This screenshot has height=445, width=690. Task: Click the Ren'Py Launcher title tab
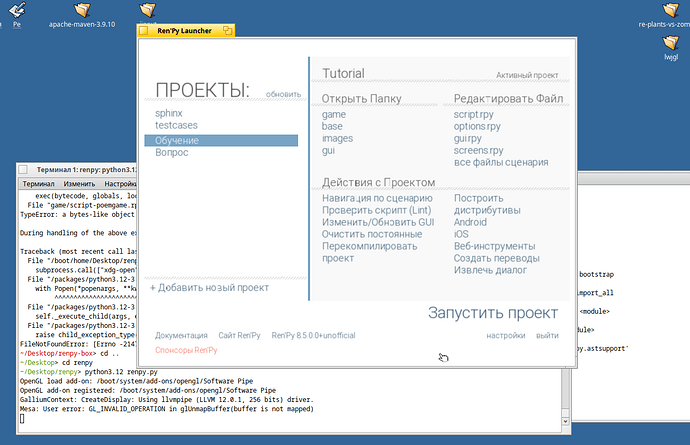point(184,30)
